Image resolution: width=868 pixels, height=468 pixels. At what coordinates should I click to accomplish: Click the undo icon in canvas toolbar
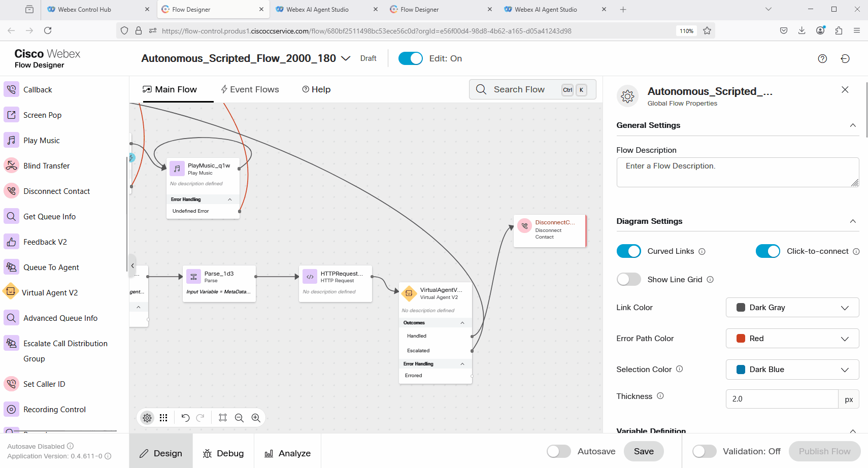[x=185, y=418]
